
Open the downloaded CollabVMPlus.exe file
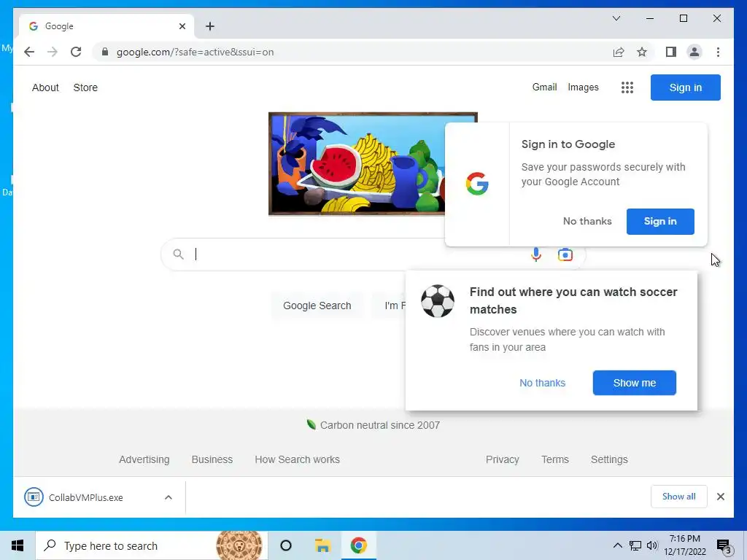point(86,497)
